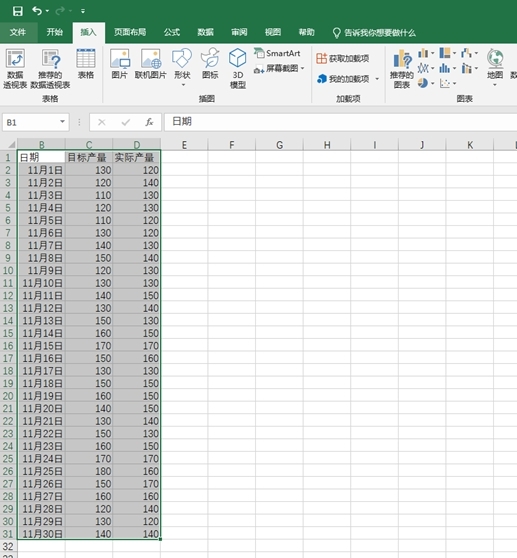This screenshot has height=558, width=517.
Task: Open Customize Quick Access Toolbar dropdown
Action: coord(83,11)
